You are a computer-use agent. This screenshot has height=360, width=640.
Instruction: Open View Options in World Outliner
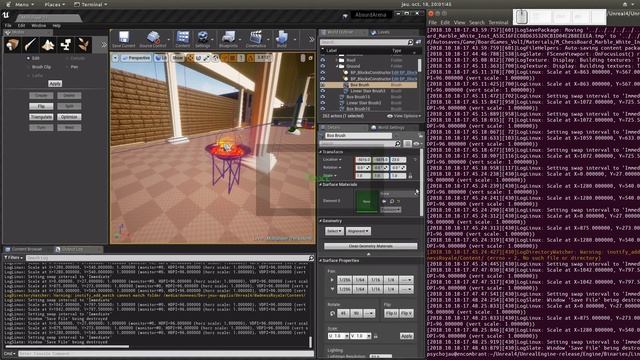pyautogui.click(x=404, y=116)
